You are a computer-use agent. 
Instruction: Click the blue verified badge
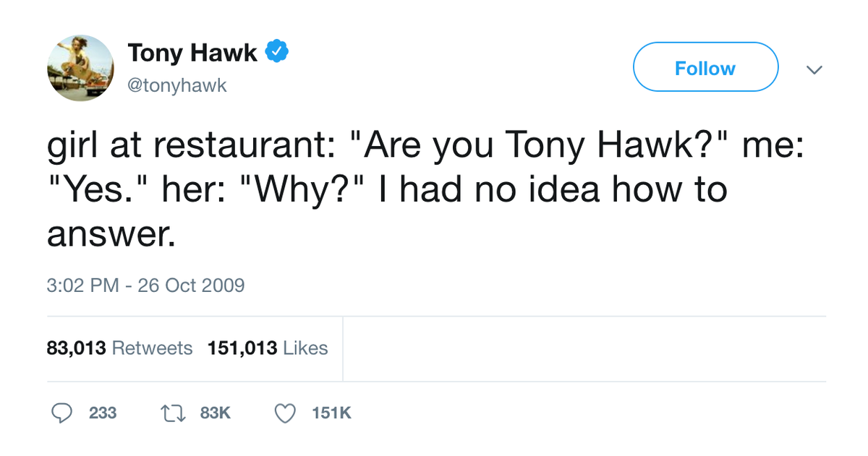[x=278, y=53]
